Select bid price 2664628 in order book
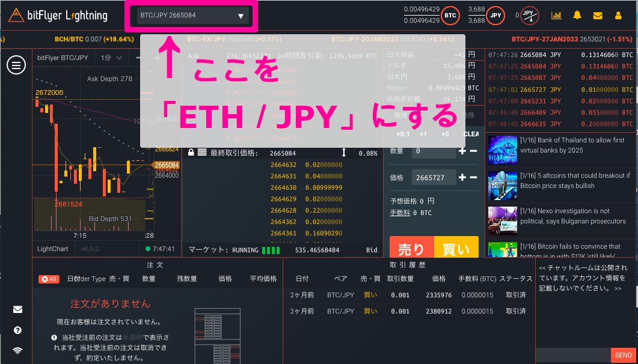Viewport: 638px width, 364px height. click(284, 210)
